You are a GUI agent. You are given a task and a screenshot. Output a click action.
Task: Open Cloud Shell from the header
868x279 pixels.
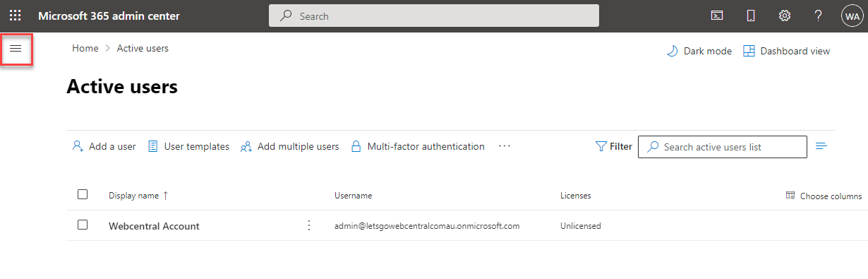(717, 16)
